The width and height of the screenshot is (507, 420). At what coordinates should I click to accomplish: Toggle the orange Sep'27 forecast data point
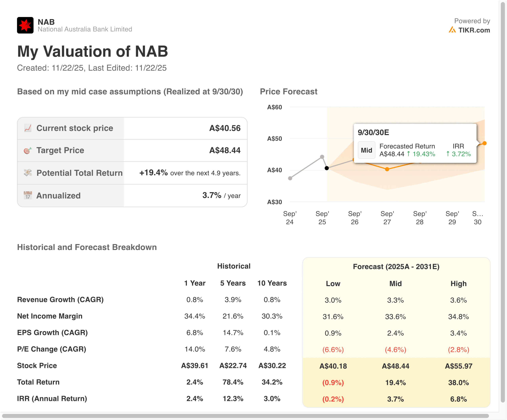point(387,169)
